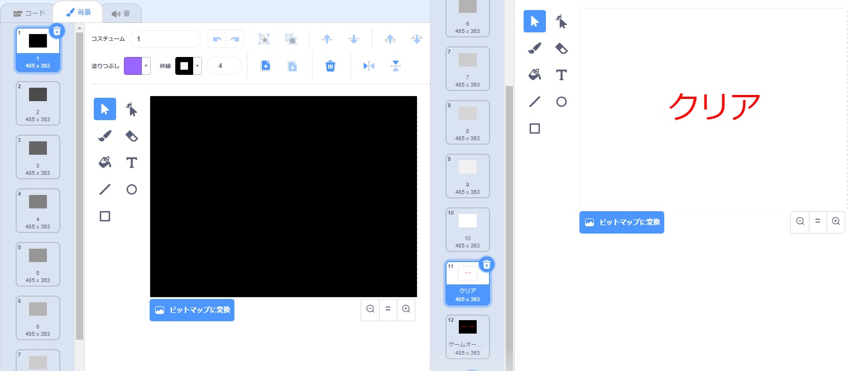Zoom out on the クリア canvas

tap(800, 222)
